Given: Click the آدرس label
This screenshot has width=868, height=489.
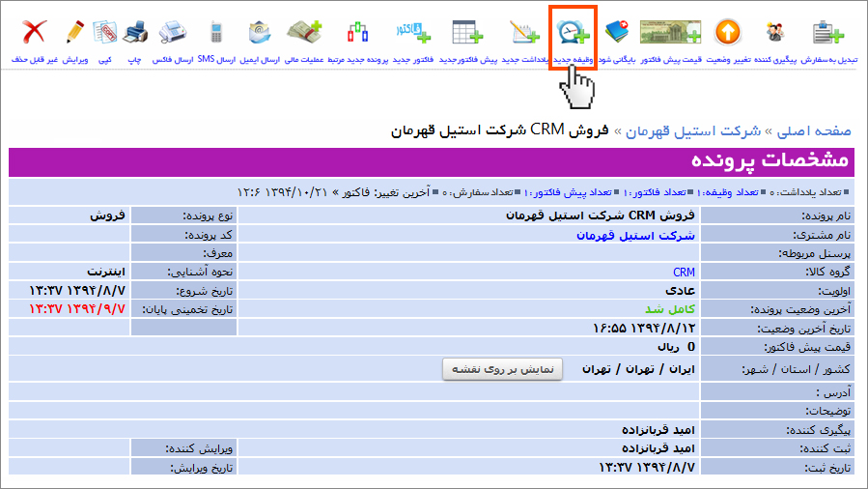Looking at the screenshot, I should coord(832,392).
